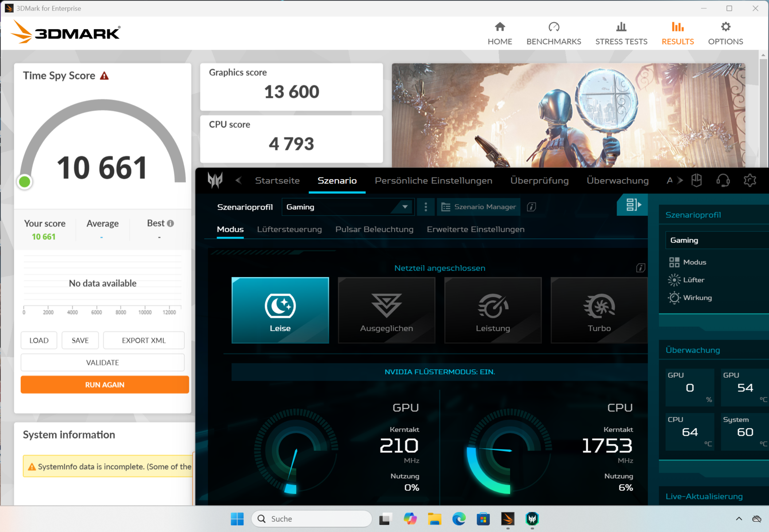Open the RESULTS tab
The height and width of the screenshot is (532, 769).
[678, 34]
